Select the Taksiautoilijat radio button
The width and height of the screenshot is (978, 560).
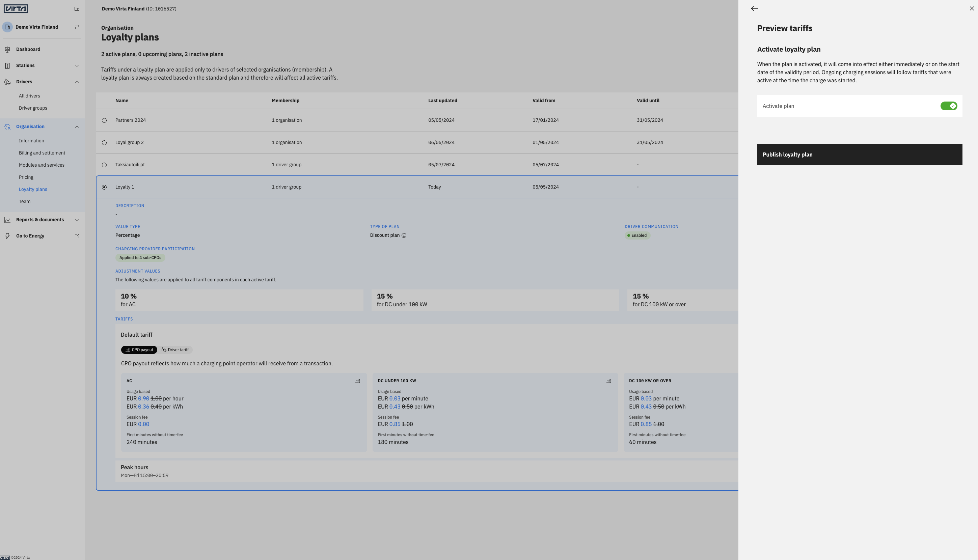point(104,165)
